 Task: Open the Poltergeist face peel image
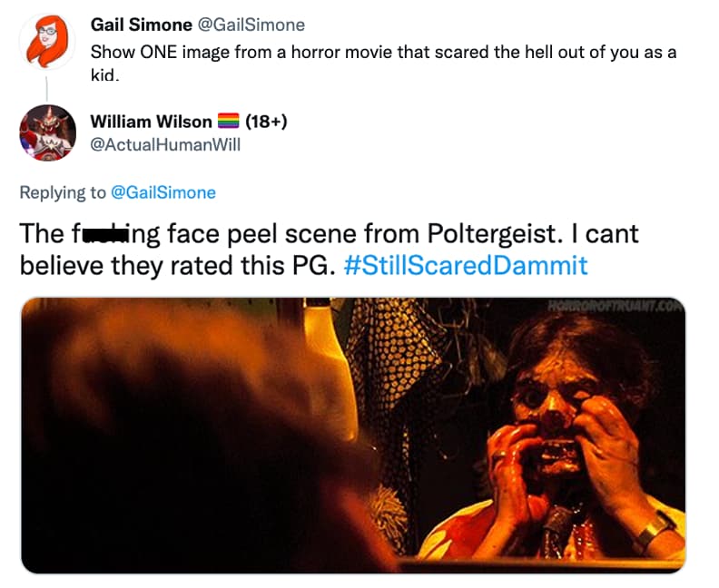coord(353,436)
